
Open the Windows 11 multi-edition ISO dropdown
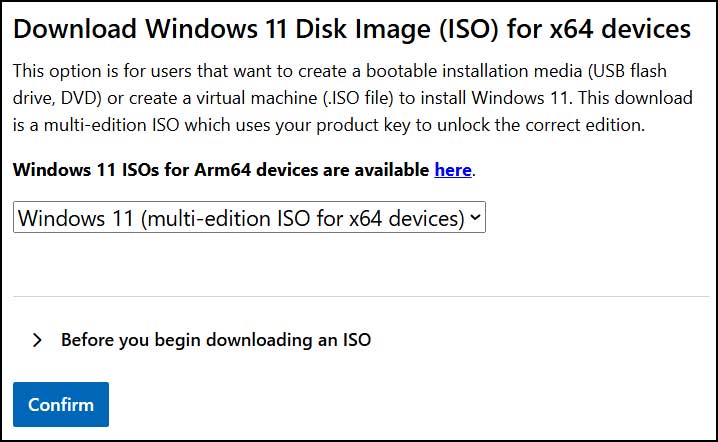click(x=249, y=217)
